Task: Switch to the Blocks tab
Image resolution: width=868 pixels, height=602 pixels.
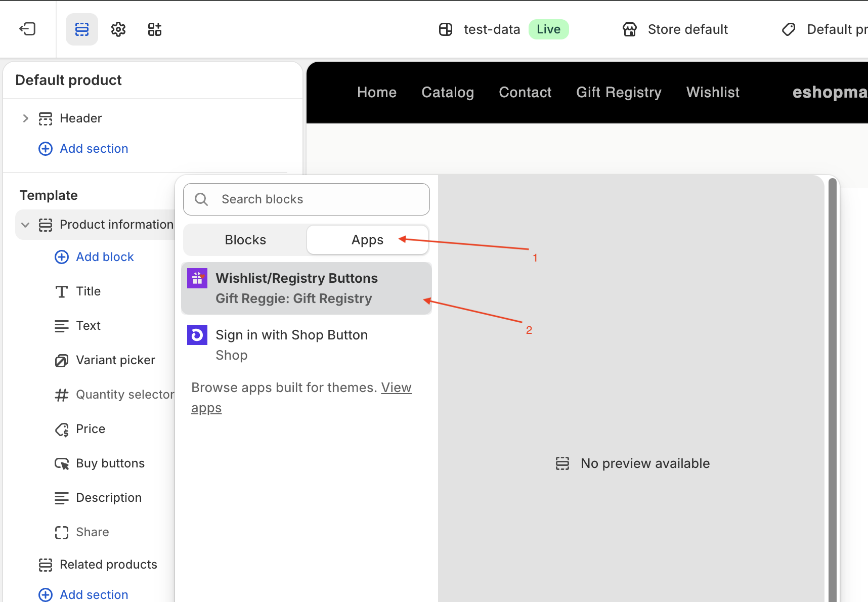Action: (x=245, y=240)
